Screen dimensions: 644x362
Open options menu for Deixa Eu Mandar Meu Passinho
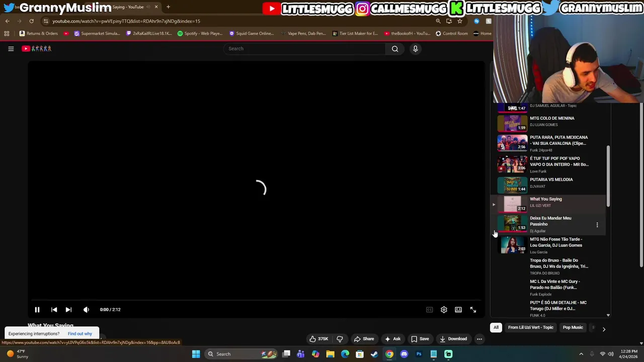[x=597, y=225]
